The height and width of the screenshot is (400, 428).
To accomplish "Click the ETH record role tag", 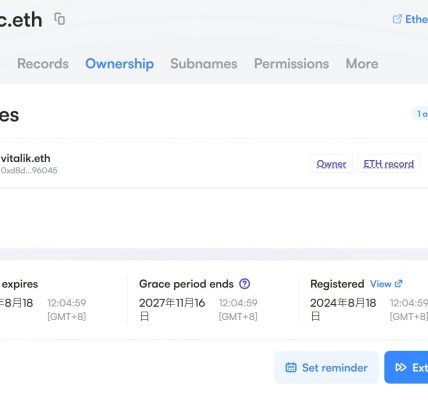I will point(389,164).
